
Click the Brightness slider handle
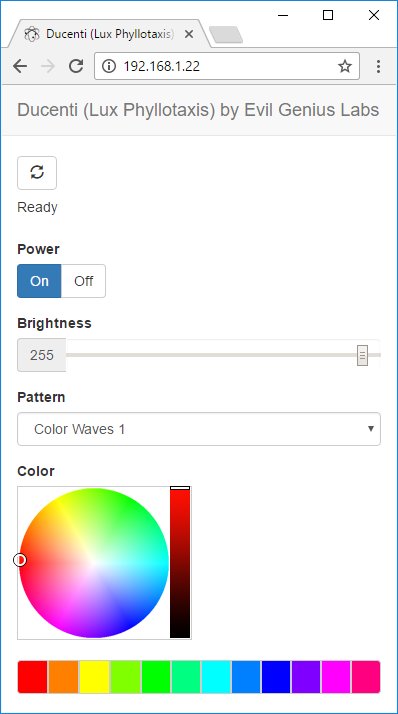362,355
